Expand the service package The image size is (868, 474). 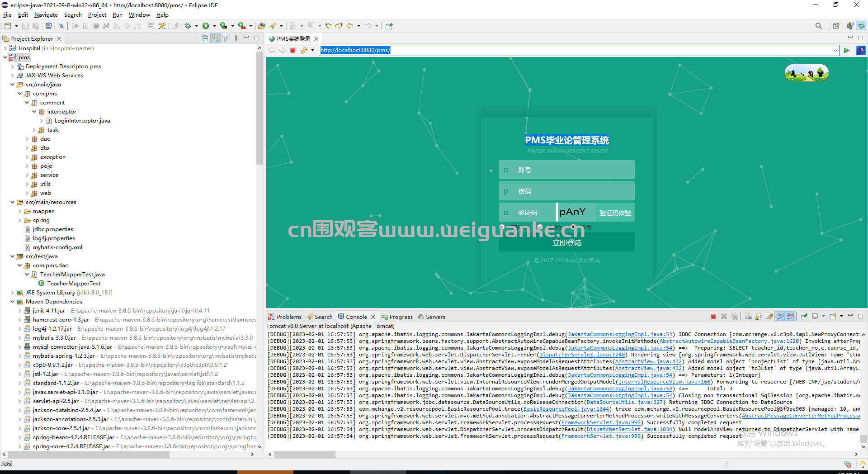[x=27, y=175]
